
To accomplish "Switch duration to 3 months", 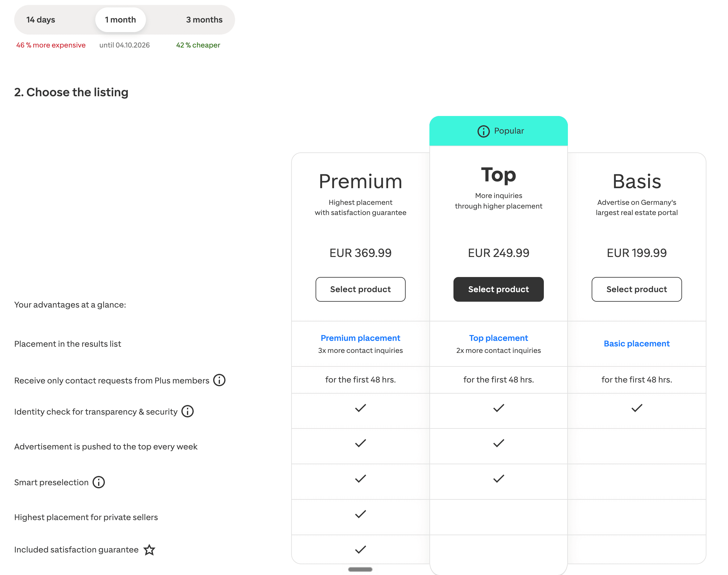I will pos(204,19).
